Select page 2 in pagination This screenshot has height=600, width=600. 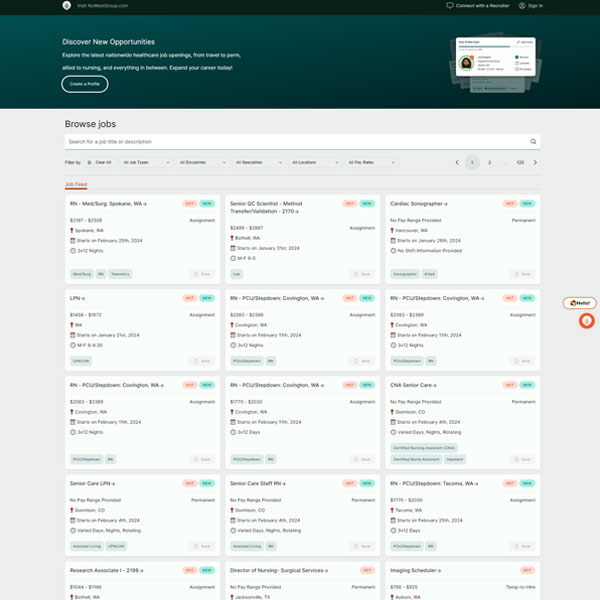489,163
